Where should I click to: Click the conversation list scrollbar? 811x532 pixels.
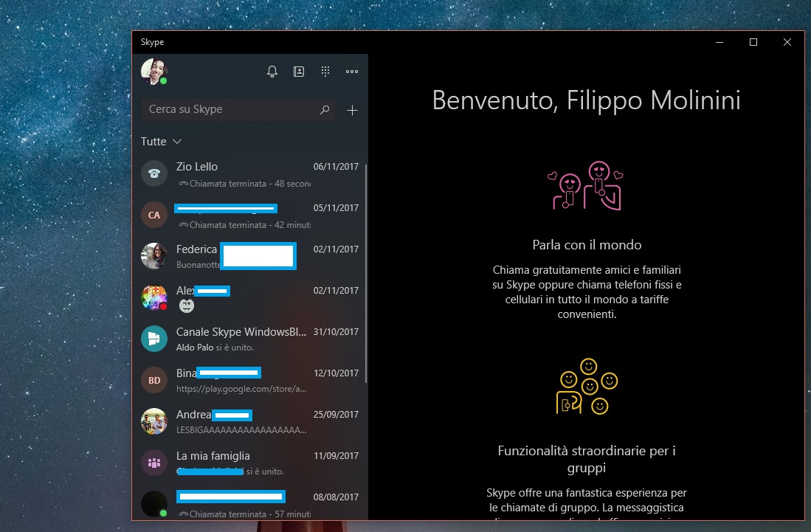(366, 274)
